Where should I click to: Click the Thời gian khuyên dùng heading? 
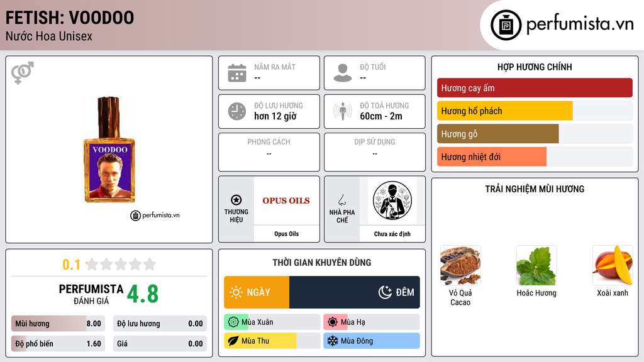click(322, 263)
